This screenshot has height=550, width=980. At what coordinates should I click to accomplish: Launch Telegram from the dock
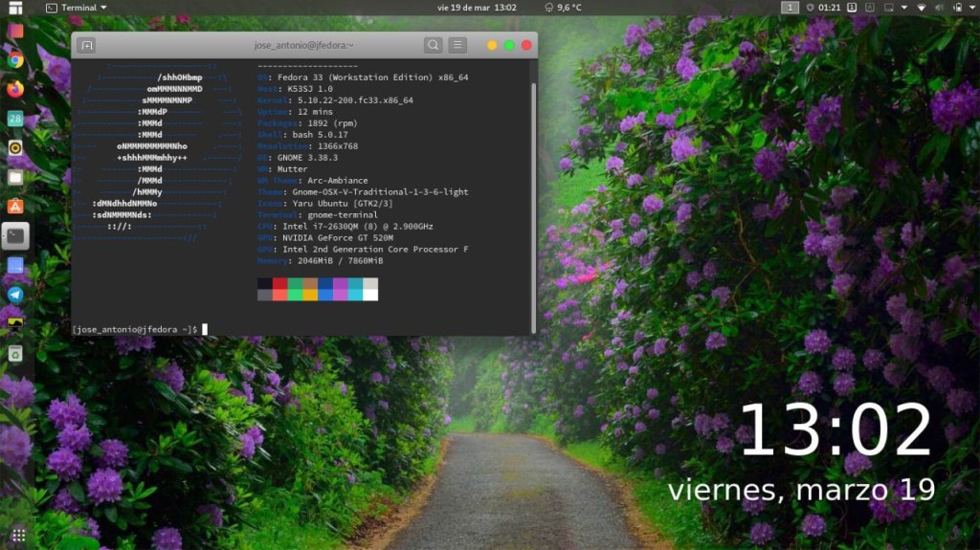[15, 295]
